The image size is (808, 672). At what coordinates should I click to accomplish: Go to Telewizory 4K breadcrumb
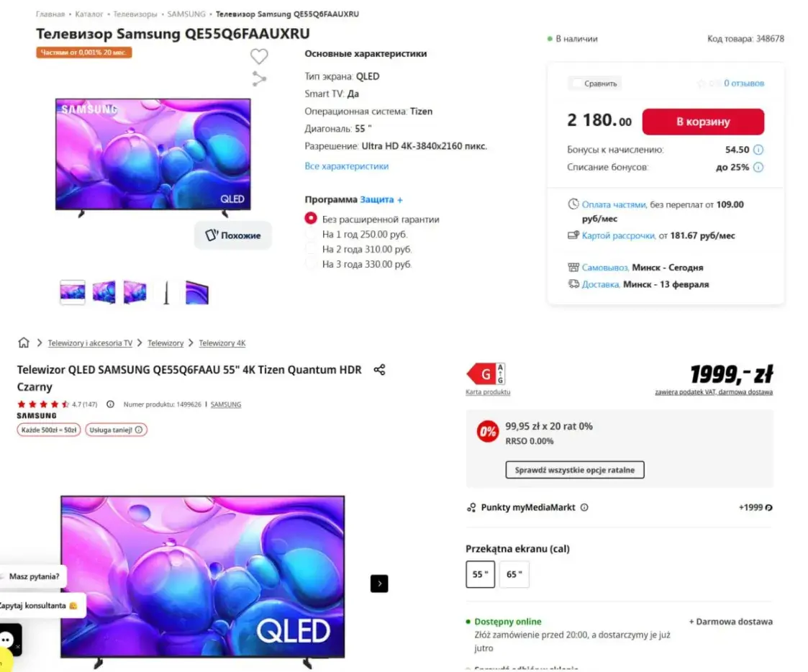click(222, 343)
